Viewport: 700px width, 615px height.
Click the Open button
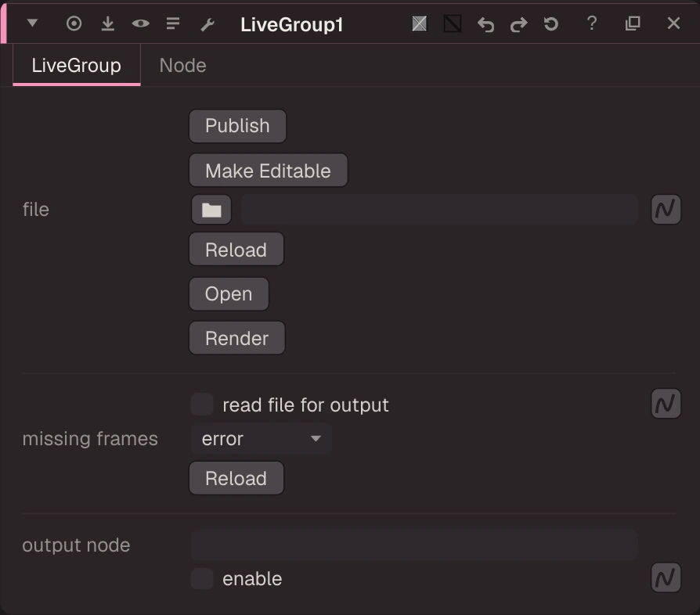(229, 294)
